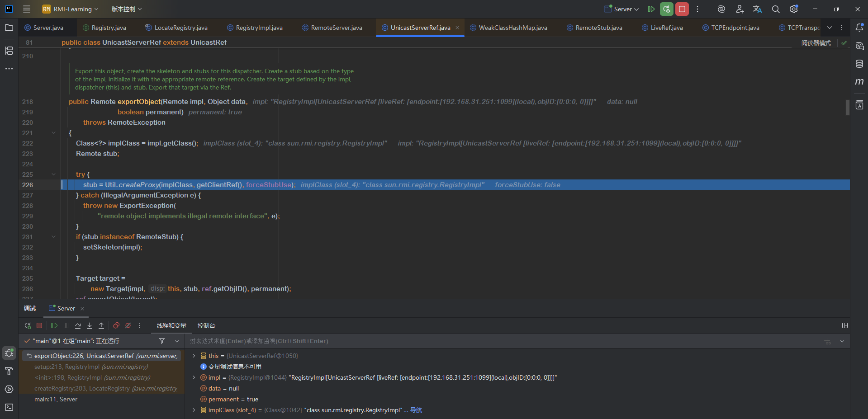The height and width of the screenshot is (419, 868).
Task: Open View Breakpoints dialog
Action: (116, 325)
